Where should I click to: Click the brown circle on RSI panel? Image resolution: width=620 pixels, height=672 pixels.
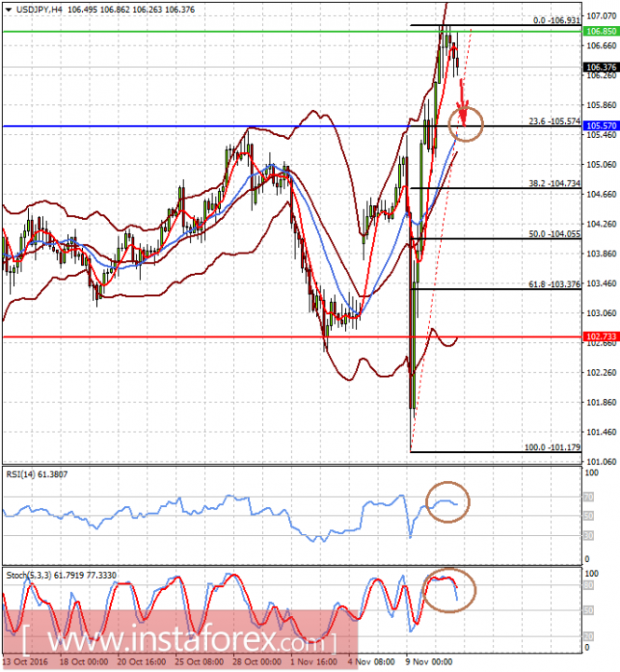pyautogui.click(x=448, y=501)
